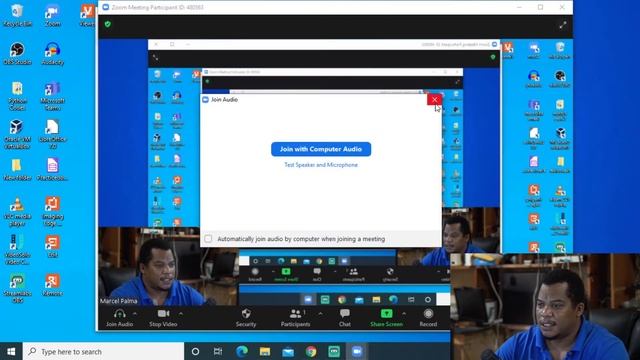
Task: Open Google Chrome from taskbar
Action: (311, 351)
